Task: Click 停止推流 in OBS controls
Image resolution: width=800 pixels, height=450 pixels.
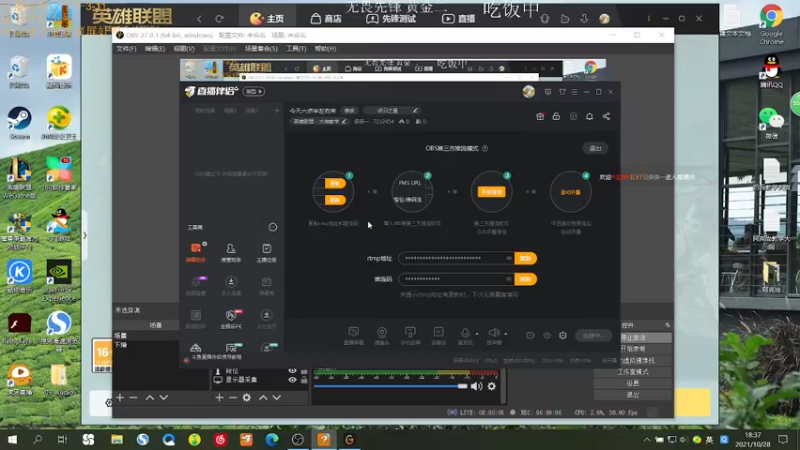Action: 633,338
